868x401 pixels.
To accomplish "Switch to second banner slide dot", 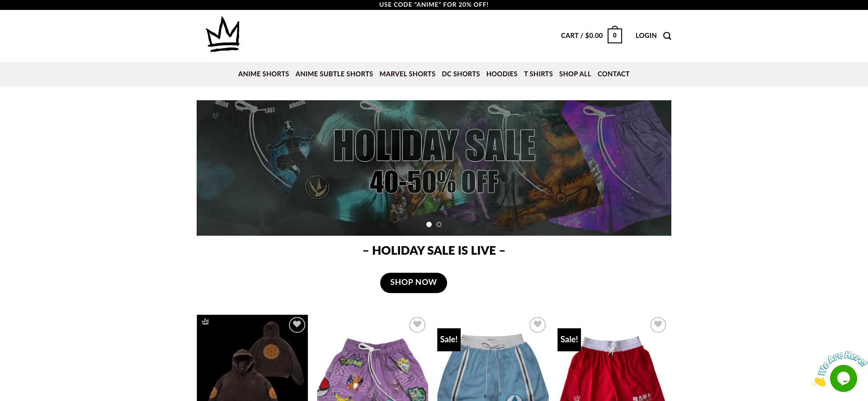I will [439, 224].
